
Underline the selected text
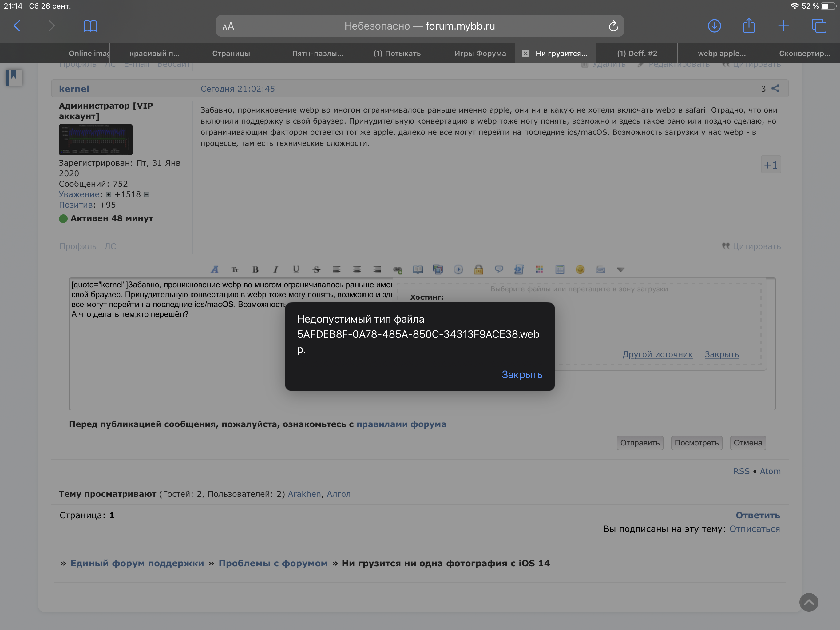[x=296, y=269]
